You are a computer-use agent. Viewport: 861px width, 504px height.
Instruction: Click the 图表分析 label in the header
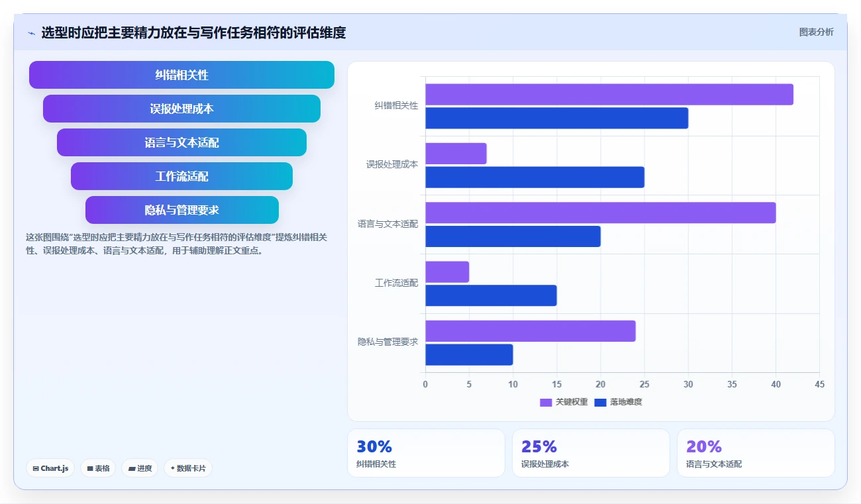(816, 32)
